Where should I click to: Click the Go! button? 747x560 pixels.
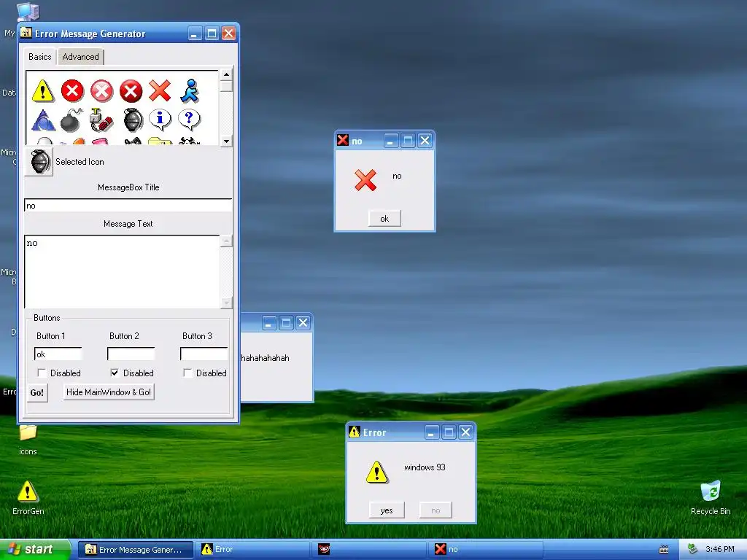[37, 393]
